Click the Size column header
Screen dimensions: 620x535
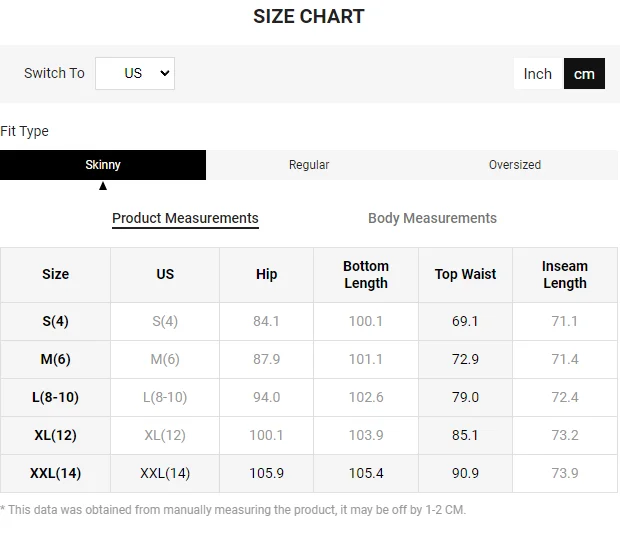(56, 274)
